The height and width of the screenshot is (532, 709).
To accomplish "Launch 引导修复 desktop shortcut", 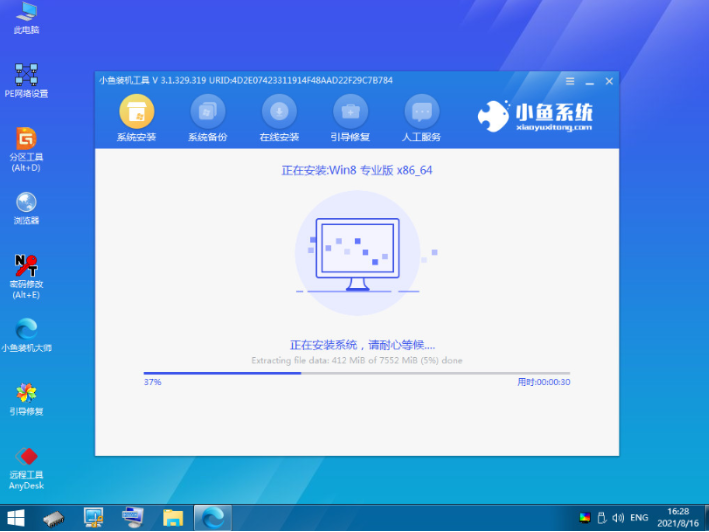I will [27, 398].
